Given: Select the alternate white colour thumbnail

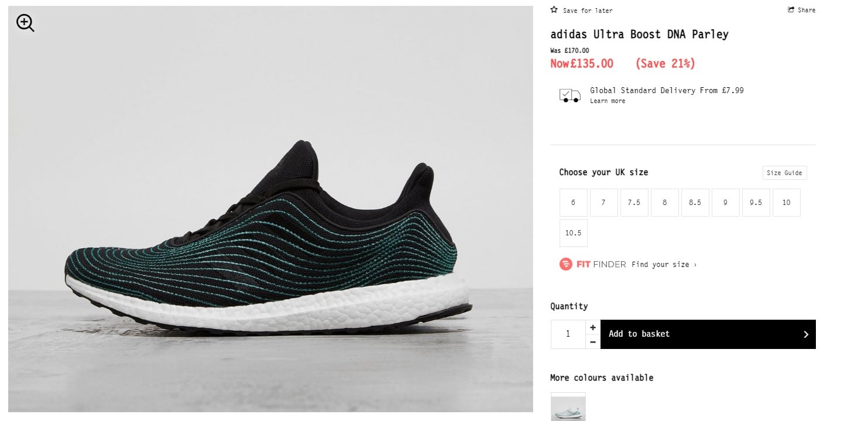Looking at the screenshot, I should coord(568,407).
